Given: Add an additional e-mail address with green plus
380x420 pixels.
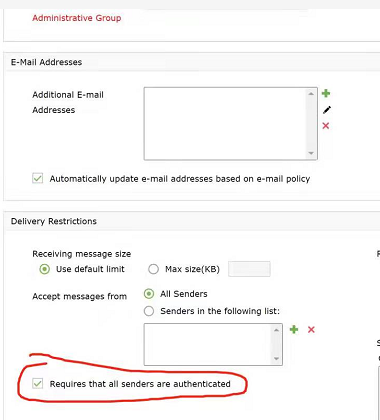Looking at the screenshot, I should tap(326, 93).
